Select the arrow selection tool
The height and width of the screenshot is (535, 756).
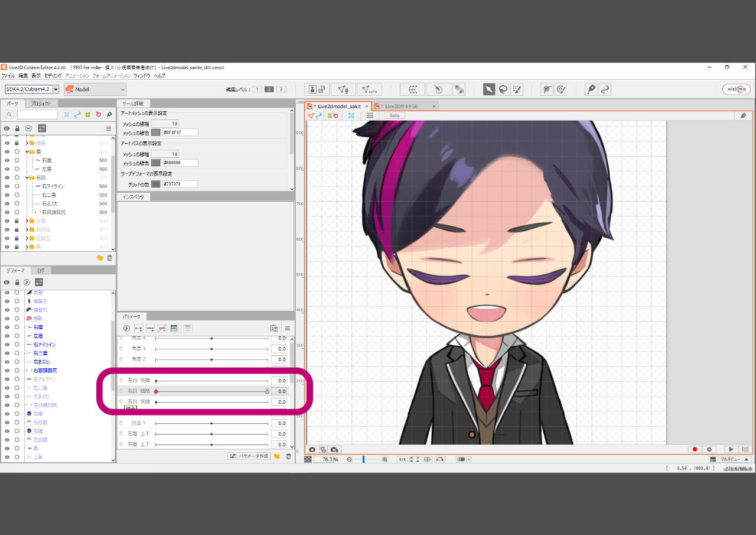point(489,89)
